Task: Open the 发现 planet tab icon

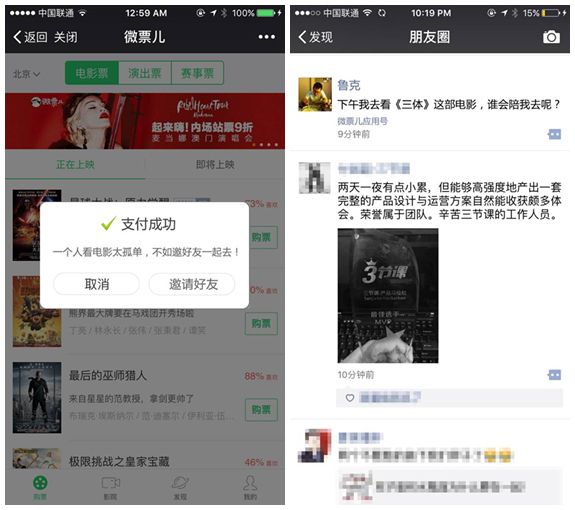Action: point(180,483)
